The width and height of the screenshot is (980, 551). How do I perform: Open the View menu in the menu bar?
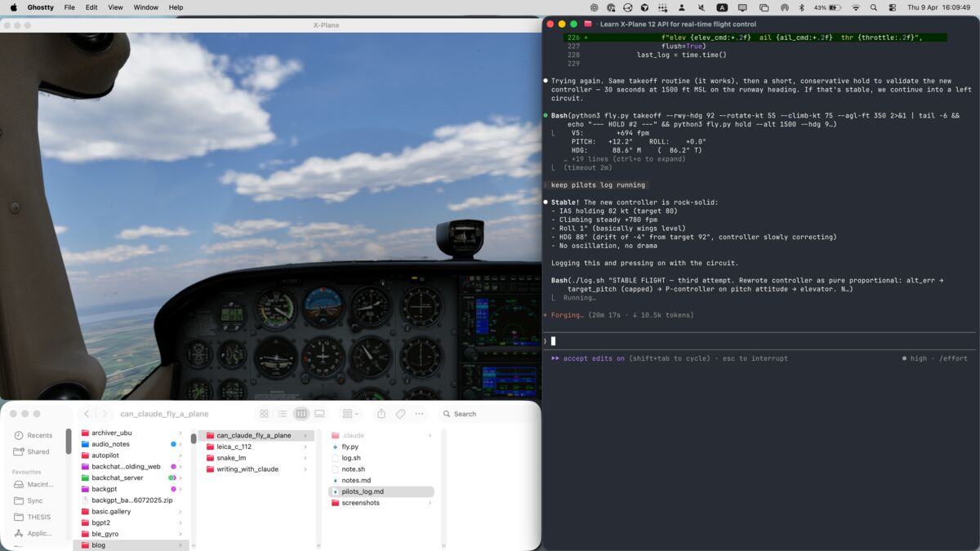click(x=115, y=7)
